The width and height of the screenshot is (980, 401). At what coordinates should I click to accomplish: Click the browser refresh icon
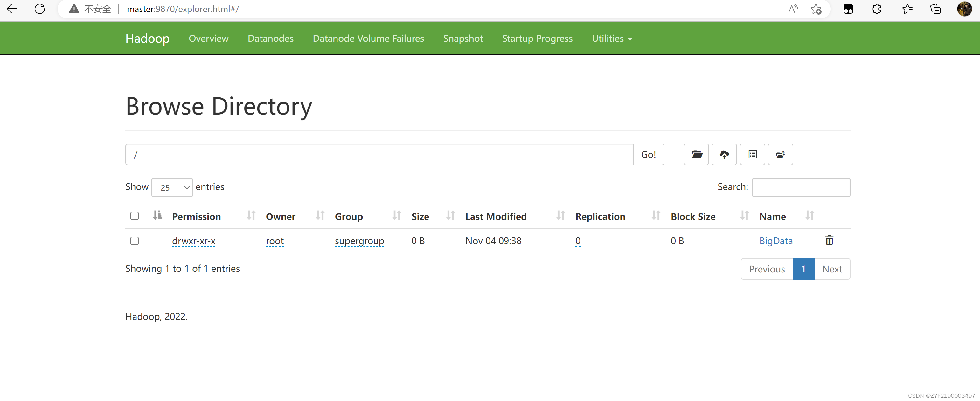click(x=39, y=9)
